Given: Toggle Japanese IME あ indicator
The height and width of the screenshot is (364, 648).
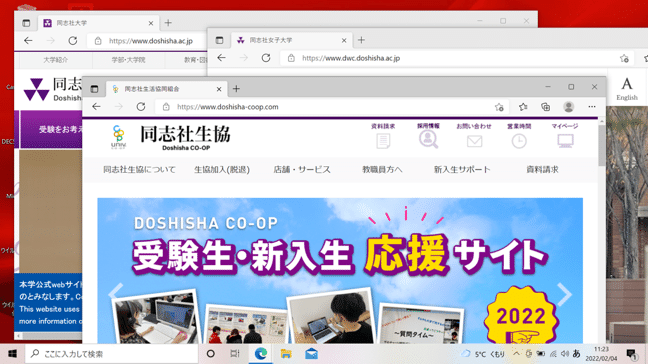Looking at the screenshot, I should tap(577, 354).
